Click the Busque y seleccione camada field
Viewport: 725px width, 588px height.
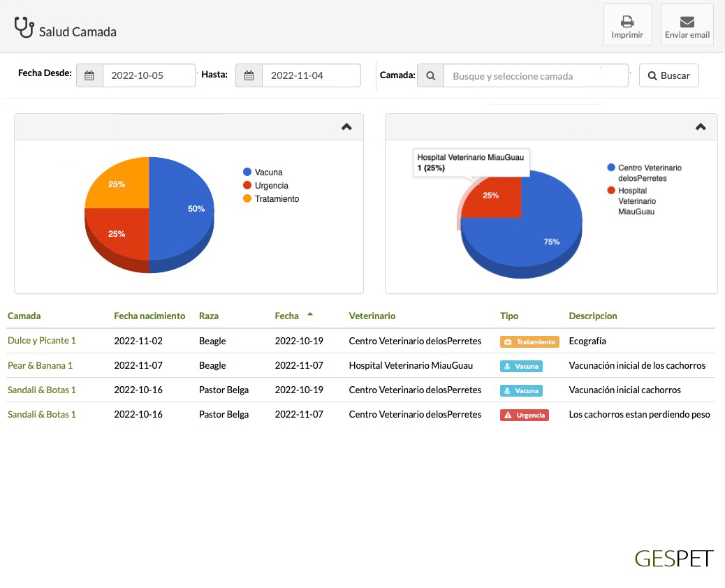[x=535, y=76]
